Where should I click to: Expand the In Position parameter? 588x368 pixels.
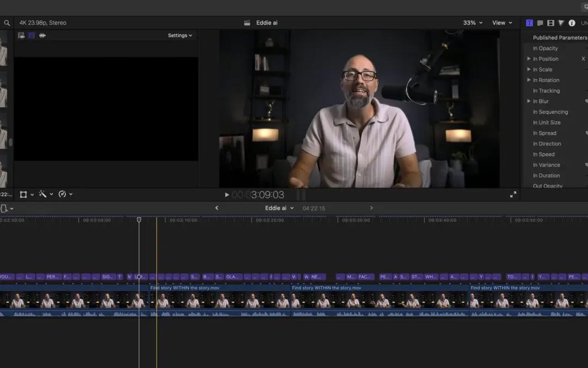click(x=528, y=59)
